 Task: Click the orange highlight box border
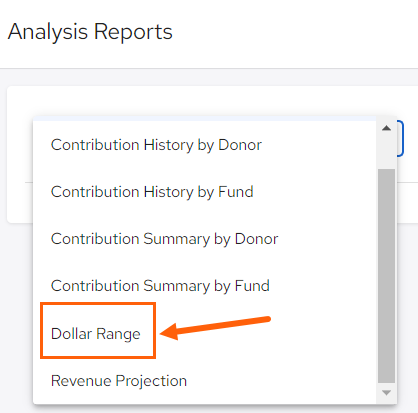coord(98,303)
